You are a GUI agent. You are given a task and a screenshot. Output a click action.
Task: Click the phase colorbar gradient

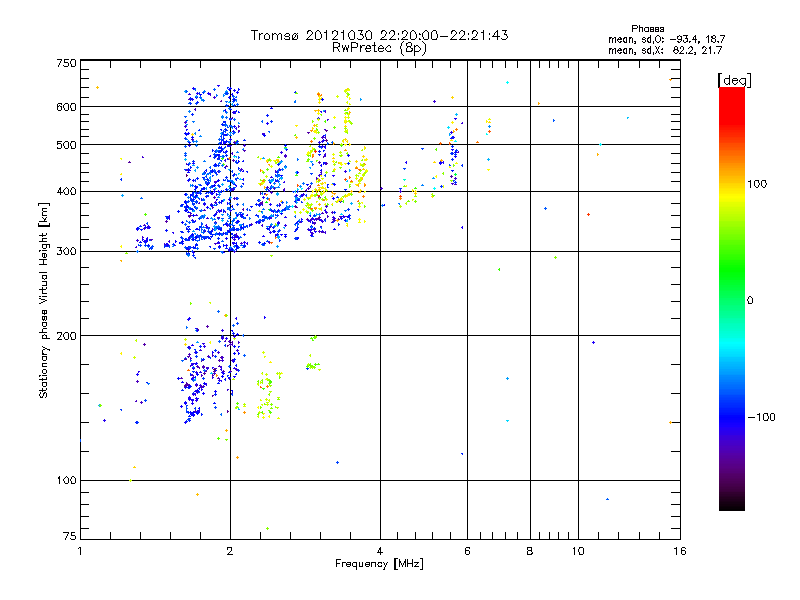[x=732, y=299]
